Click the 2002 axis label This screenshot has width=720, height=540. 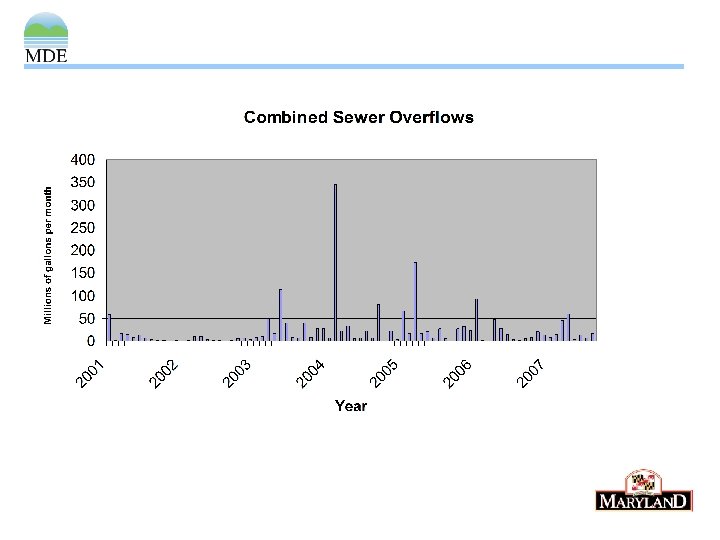point(163,374)
